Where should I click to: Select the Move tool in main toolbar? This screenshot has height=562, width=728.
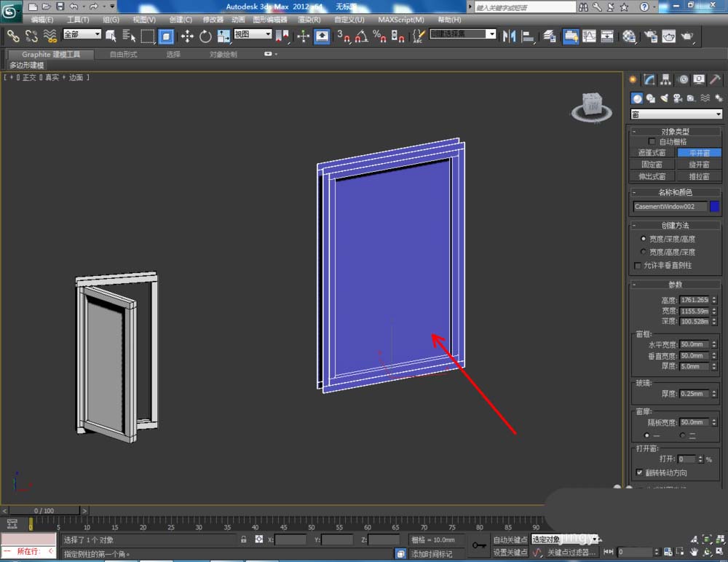click(187, 36)
